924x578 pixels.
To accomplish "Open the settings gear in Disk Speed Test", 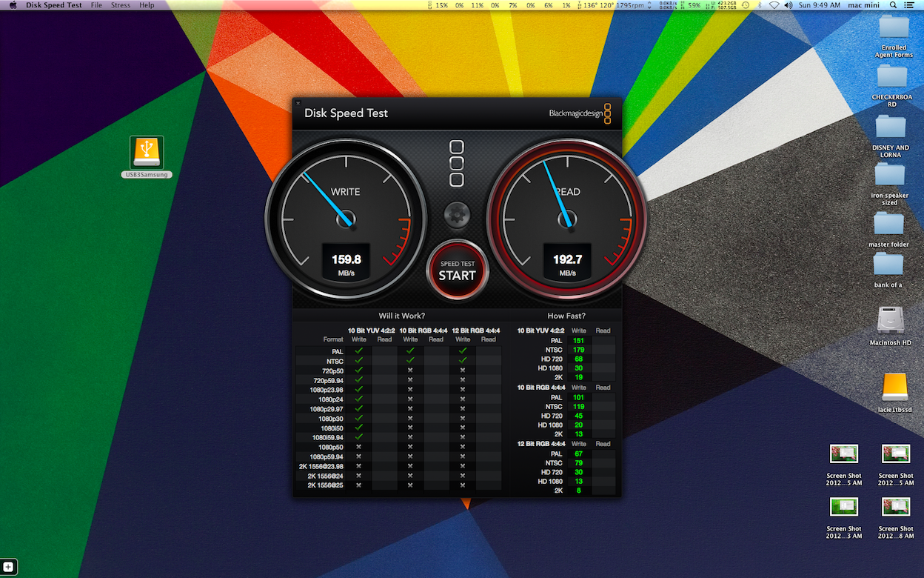I will (x=457, y=216).
